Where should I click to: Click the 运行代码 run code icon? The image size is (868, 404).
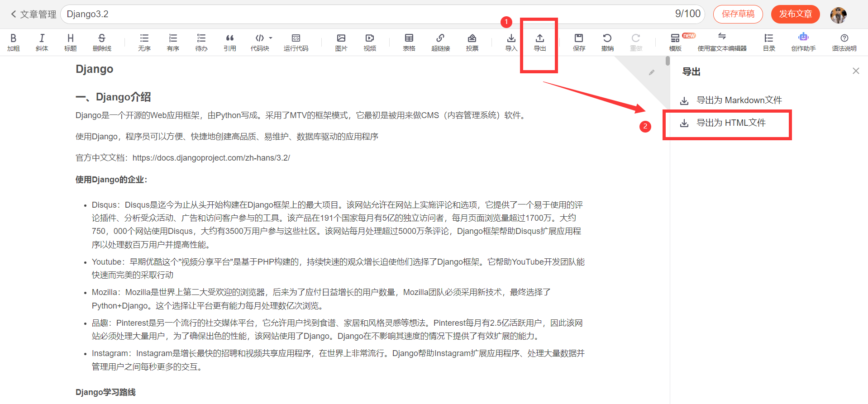click(296, 42)
